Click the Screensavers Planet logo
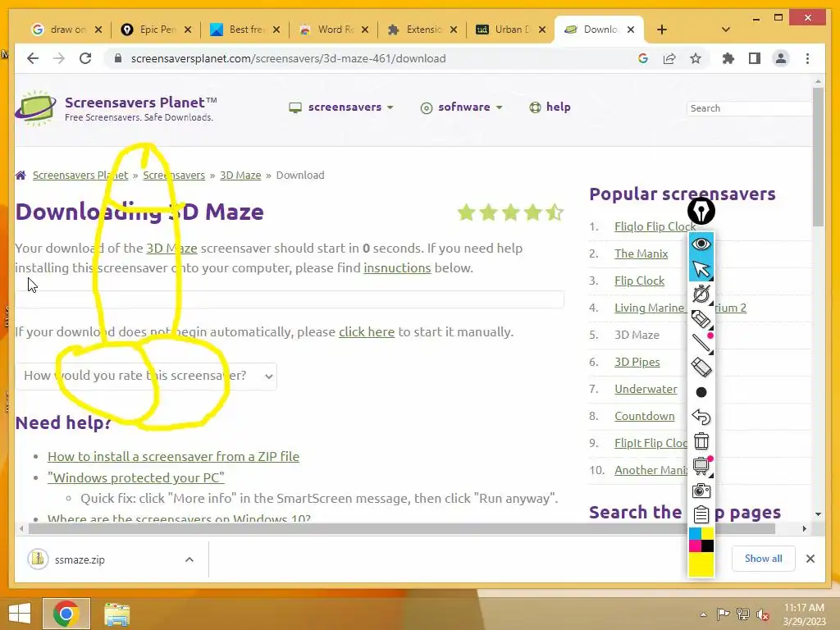 [x=116, y=108]
